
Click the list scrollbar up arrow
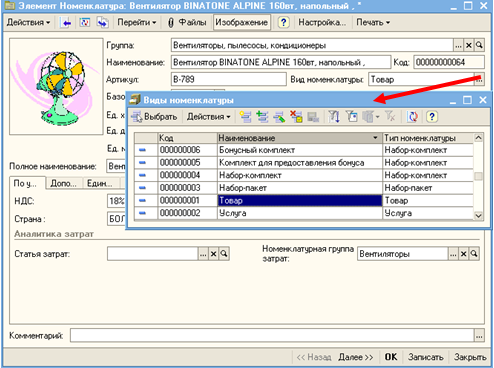point(478,138)
